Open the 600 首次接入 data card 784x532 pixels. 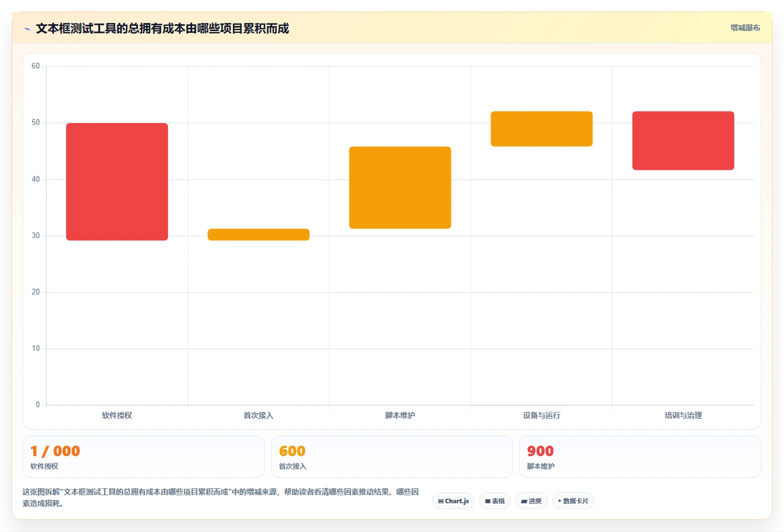[x=392, y=457]
